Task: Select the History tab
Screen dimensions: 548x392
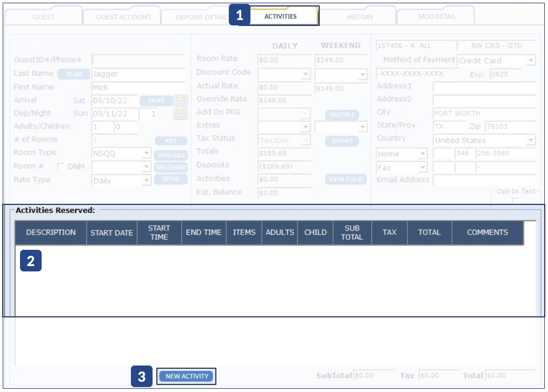Action: click(x=360, y=17)
